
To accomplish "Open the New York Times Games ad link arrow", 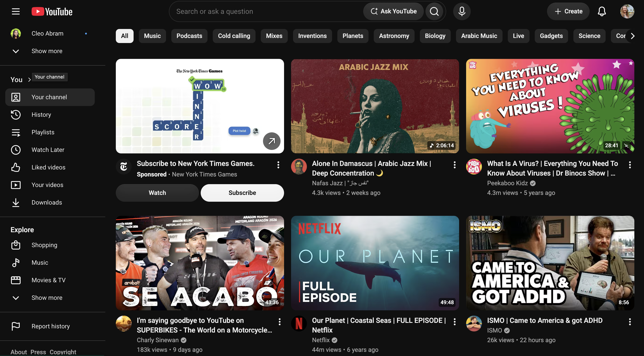I will coord(272,141).
